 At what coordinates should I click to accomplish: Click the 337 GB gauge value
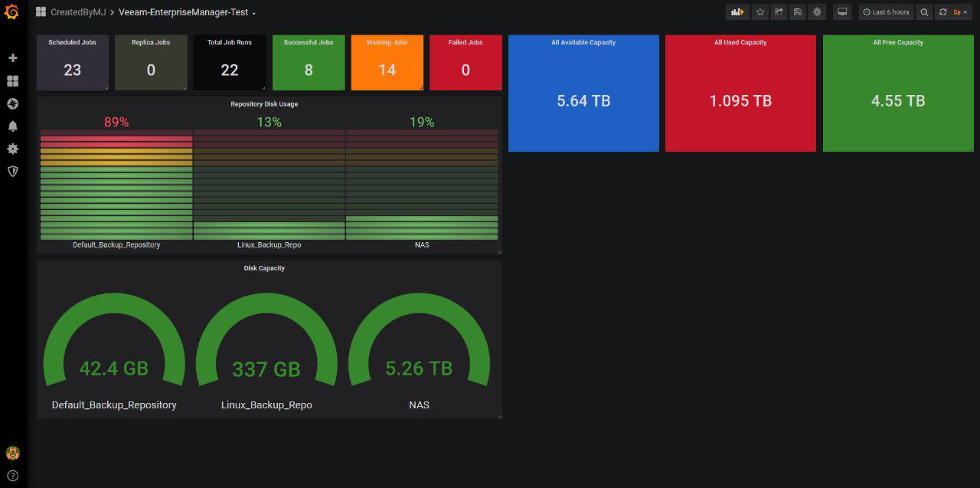point(266,369)
